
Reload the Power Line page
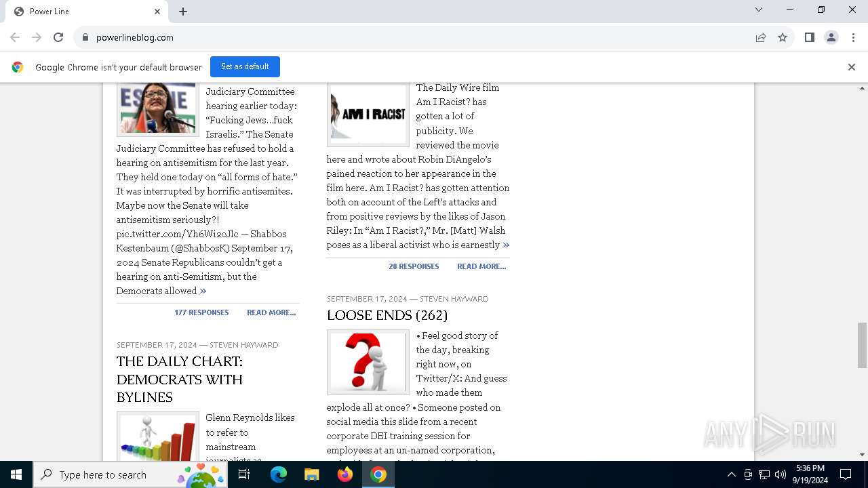tap(58, 37)
